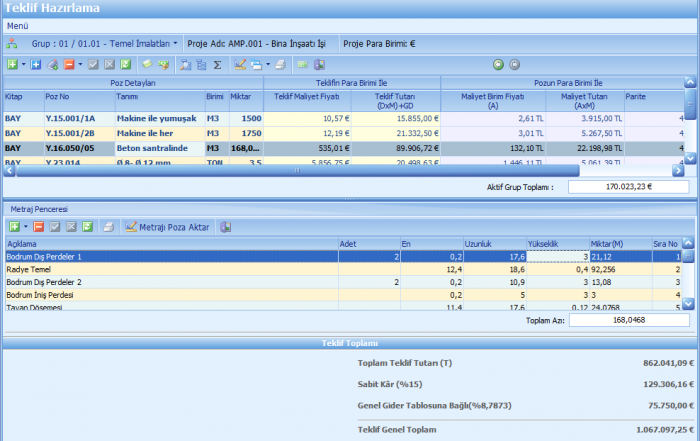Expand dropdown arrow next to main add icon
The width and height of the screenshot is (700, 441).
point(23,64)
